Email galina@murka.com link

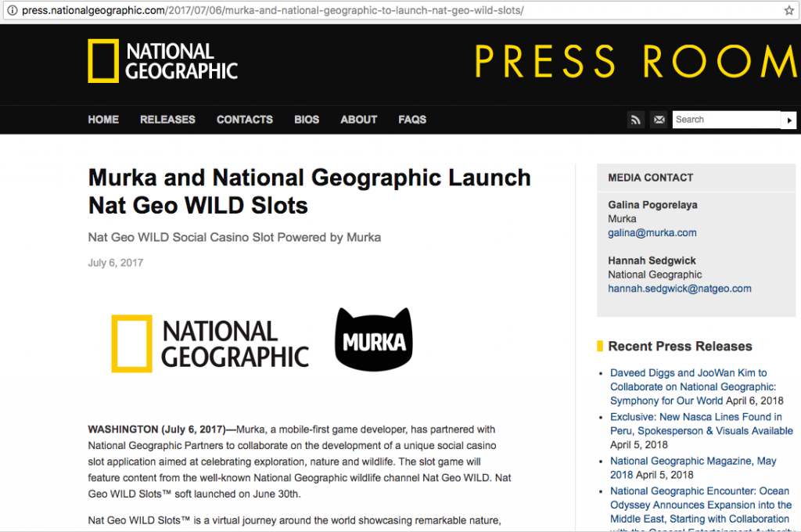[x=652, y=232]
